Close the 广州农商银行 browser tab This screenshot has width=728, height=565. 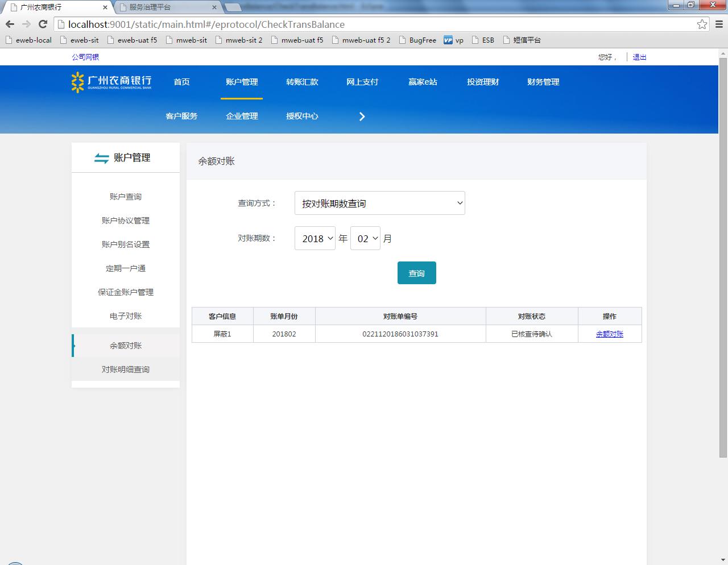pyautogui.click(x=105, y=7)
